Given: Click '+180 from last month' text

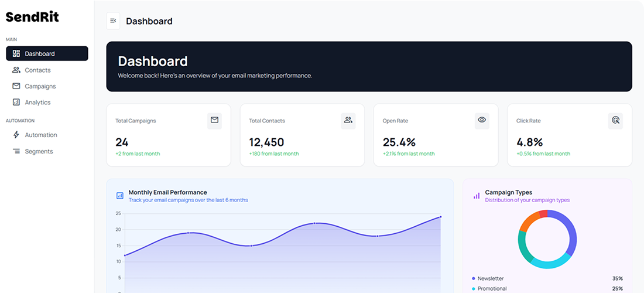Looking at the screenshot, I should point(274,154).
